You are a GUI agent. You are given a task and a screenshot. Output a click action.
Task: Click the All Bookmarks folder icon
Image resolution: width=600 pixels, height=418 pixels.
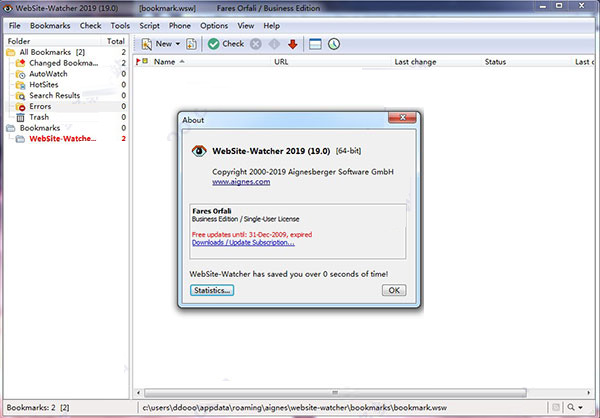pyautogui.click(x=11, y=52)
